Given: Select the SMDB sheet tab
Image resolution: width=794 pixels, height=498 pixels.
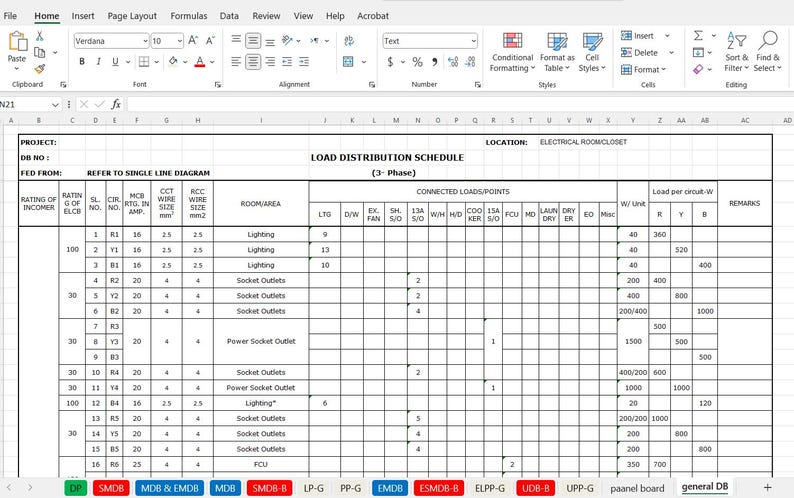Looking at the screenshot, I should pos(111,488).
